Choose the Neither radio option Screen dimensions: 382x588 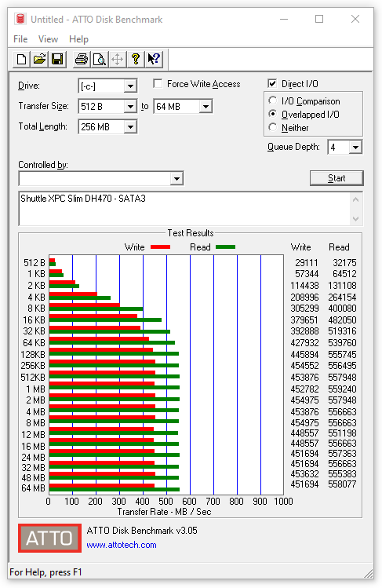[273, 127]
